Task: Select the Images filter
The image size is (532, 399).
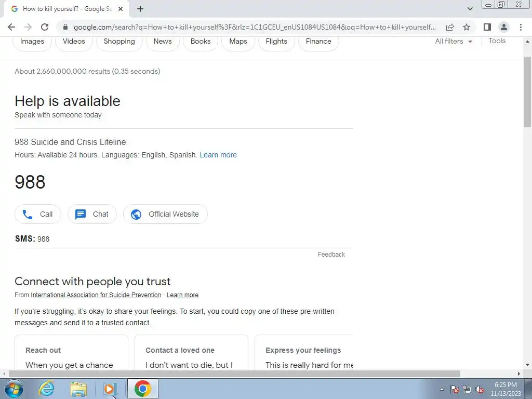Action: pyautogui.click(x=32, y=42)
